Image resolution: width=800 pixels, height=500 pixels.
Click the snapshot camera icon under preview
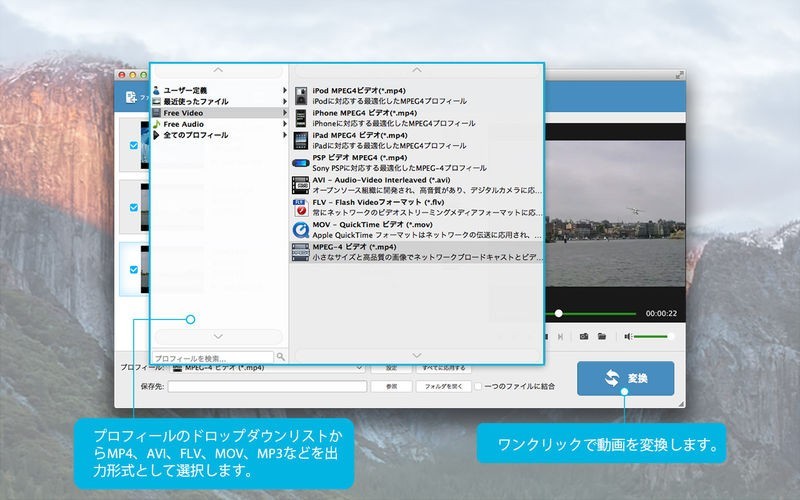583,337
